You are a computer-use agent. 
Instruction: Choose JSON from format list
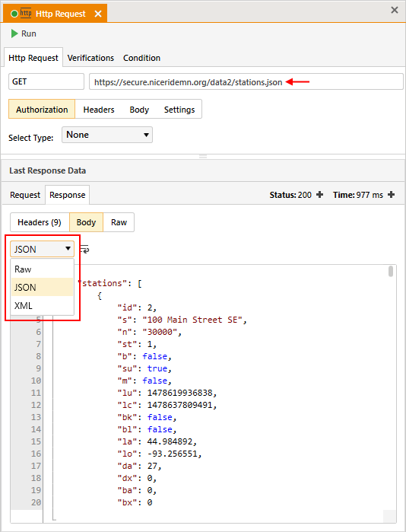coord(43,288)
